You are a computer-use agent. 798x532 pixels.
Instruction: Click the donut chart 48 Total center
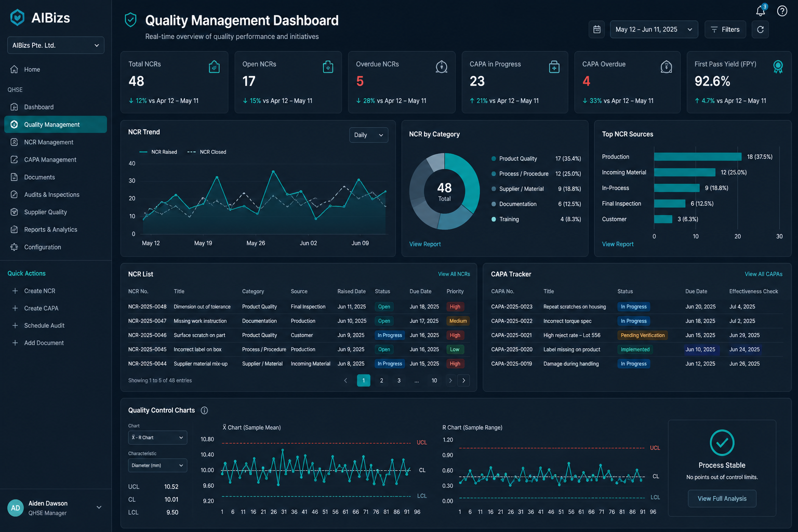pyautogui.click(x=444, y=191)
